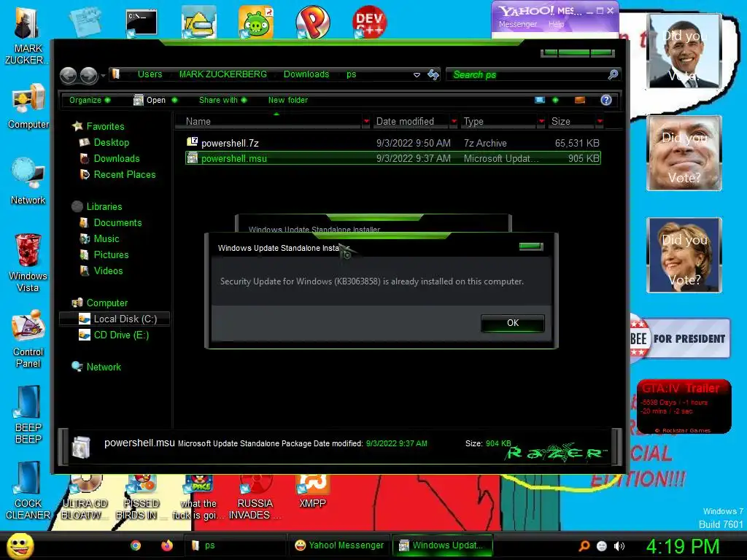Open Messenger menu in Yahoo Messenger window

click(518, 24)
